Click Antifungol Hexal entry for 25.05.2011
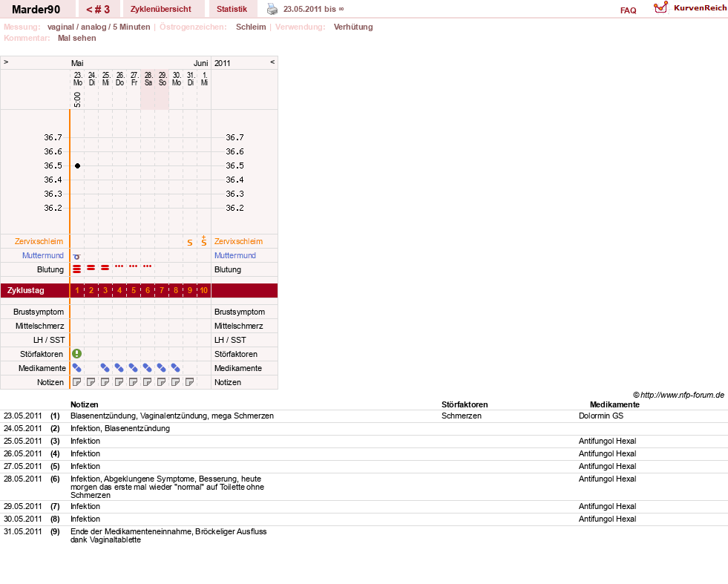This screenshot has width=728, height=584. (x=607, y=441)
